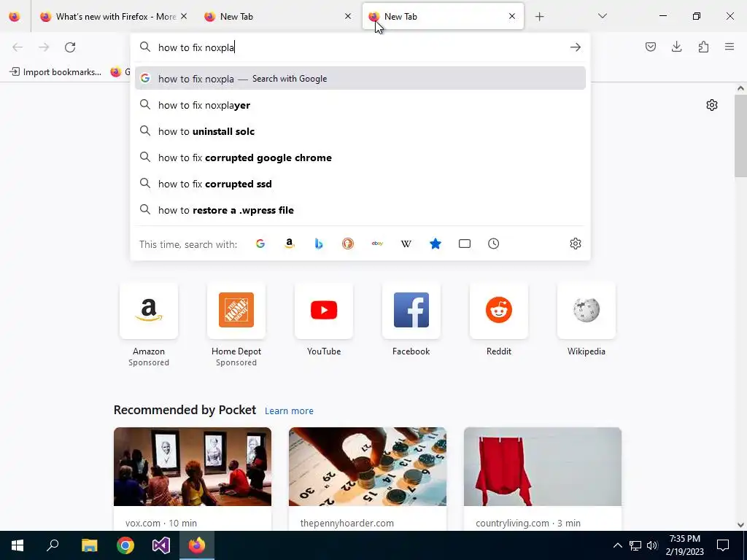Search this time with Amazon icon

tap(289, 244)
